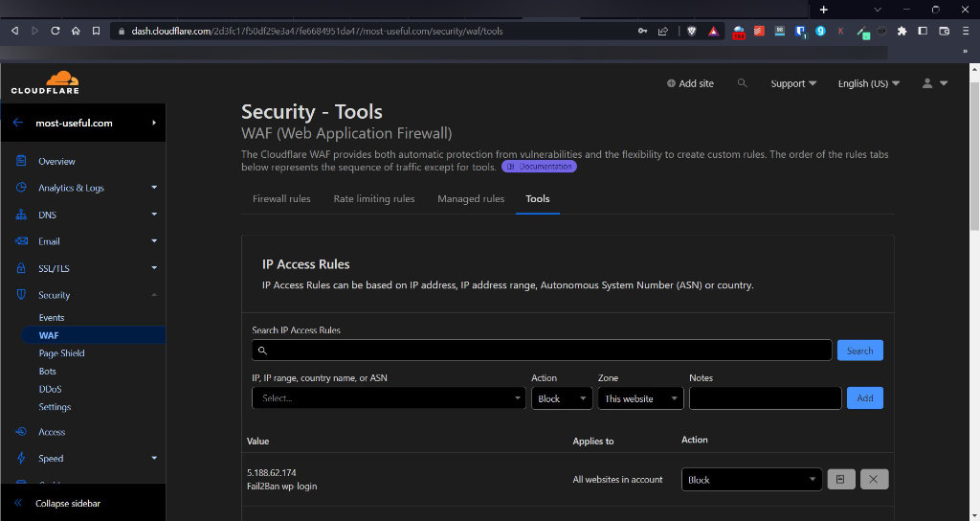Switch to the Rate limiting rules tab
The height and width of the screenshot is (521, 980).
[x=374, y=198]
